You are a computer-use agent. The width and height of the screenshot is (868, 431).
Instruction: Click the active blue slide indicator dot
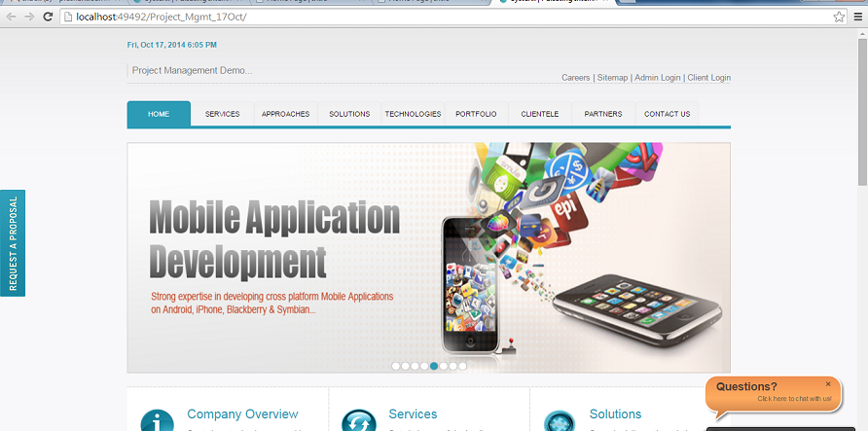[x=434, y=366]
